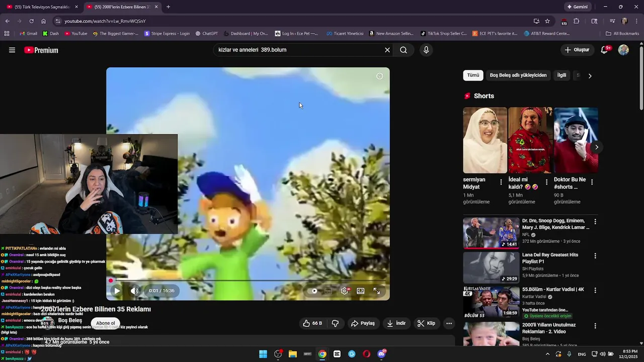Open options for İdeal mi kaldı short
Screen dimensions: 644x362
point(546,182)
